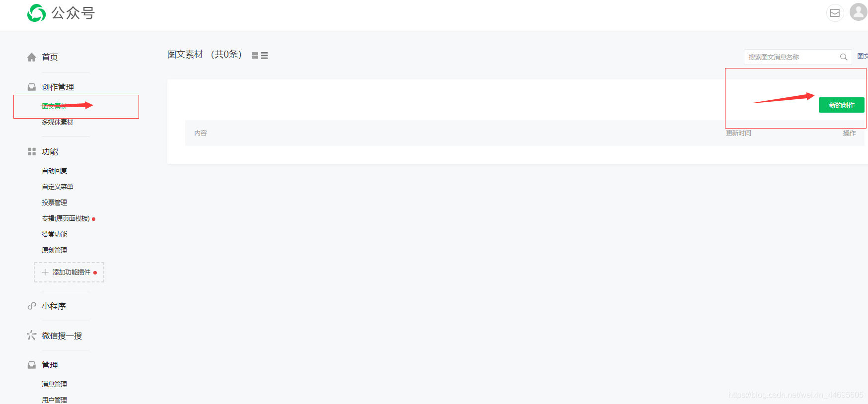Click 添加功能插件 button
This screenshot has width=868, height=404.
tap(69, 272)
